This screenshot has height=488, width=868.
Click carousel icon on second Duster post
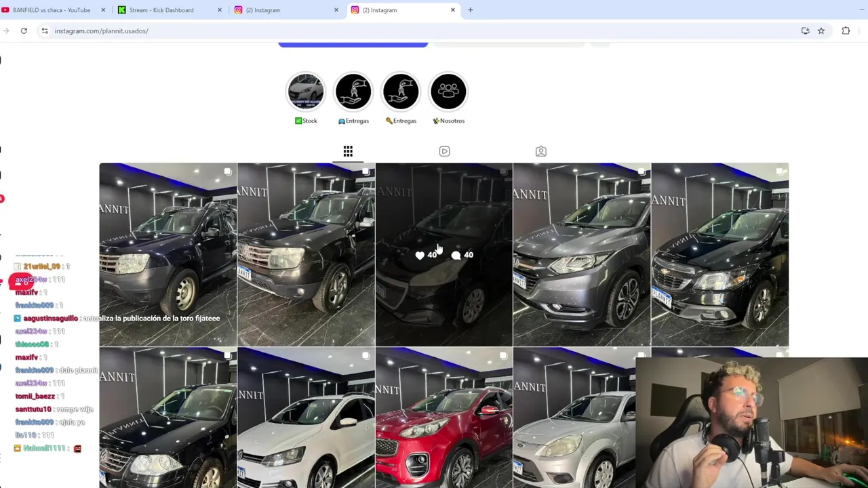366,171
